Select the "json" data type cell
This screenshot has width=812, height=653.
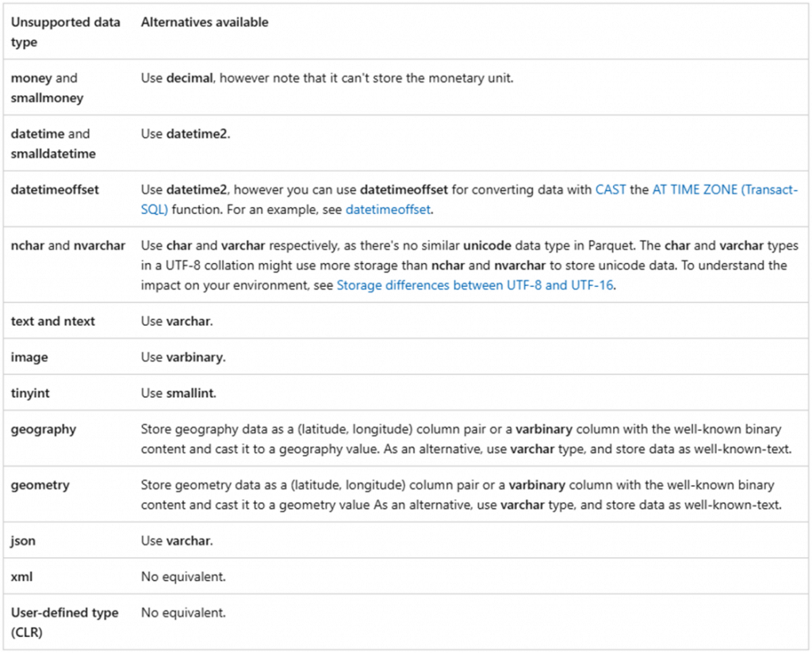(23, 540)
